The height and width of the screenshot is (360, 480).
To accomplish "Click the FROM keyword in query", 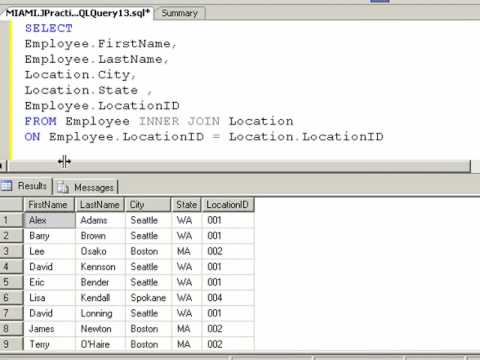I will point(41,121).
